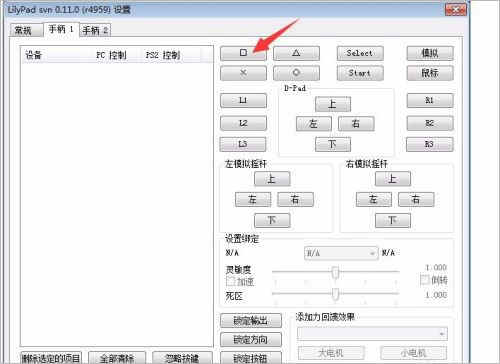Image resolution: width=500 pixels, height=364 pixels.
Task: Toggle the 倒转 checkbox
Action: point(424,279)
